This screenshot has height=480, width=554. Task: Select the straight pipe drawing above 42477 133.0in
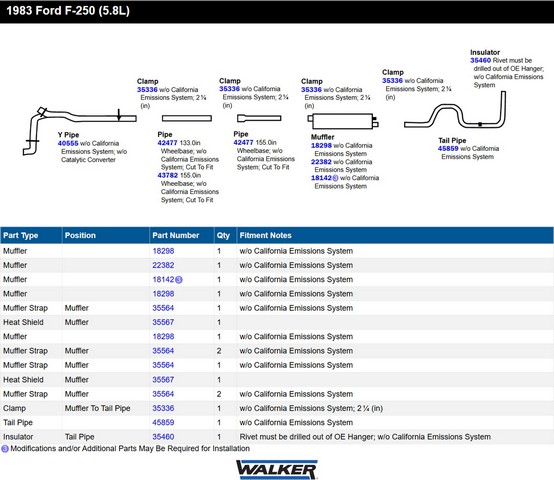coord(187,118)
